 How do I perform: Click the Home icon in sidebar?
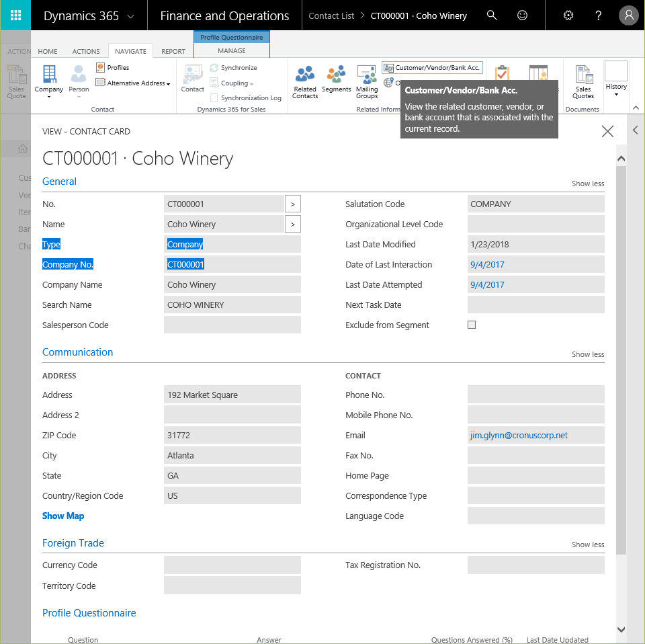[x=23, y=149]
